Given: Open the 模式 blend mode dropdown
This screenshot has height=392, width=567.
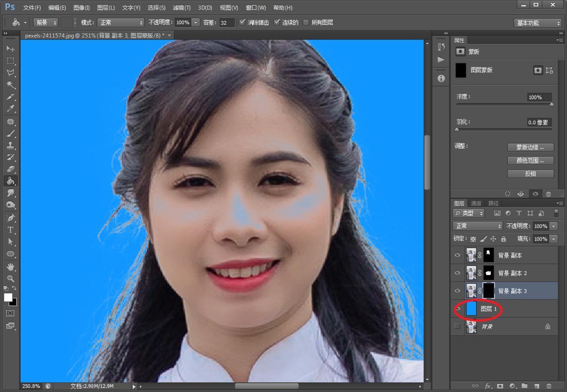Looking at the screenshot, I should (121, 22).
